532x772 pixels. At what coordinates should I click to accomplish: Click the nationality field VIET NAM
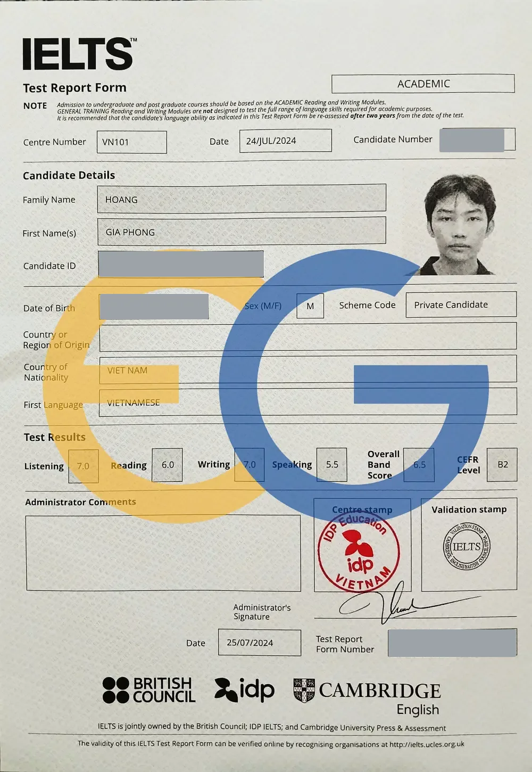pos(307,369)
